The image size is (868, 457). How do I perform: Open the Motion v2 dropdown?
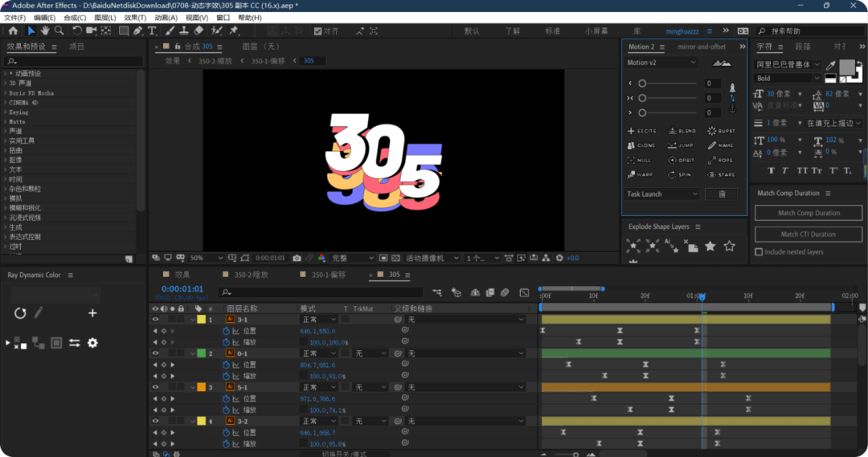[x=661, y=63]
